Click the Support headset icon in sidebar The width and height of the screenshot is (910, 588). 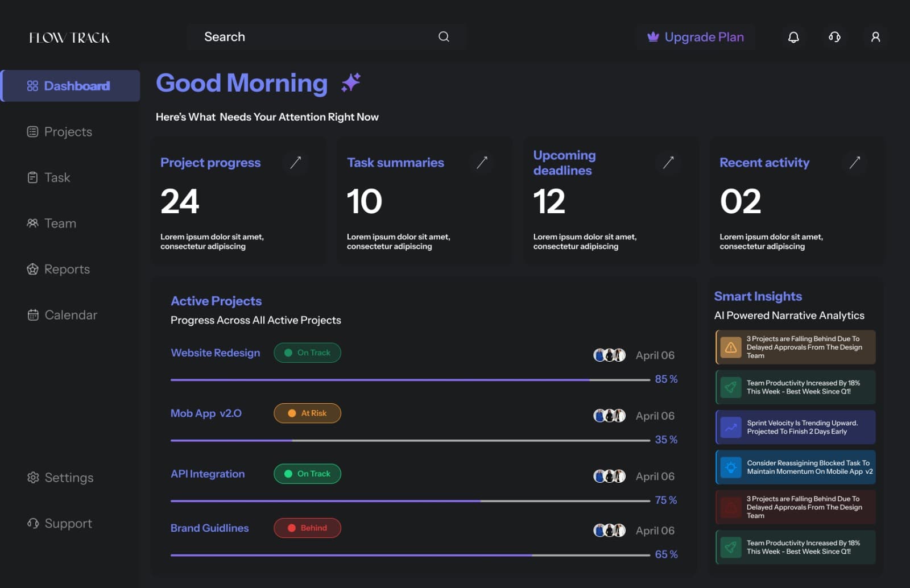(x=33, y=523)
